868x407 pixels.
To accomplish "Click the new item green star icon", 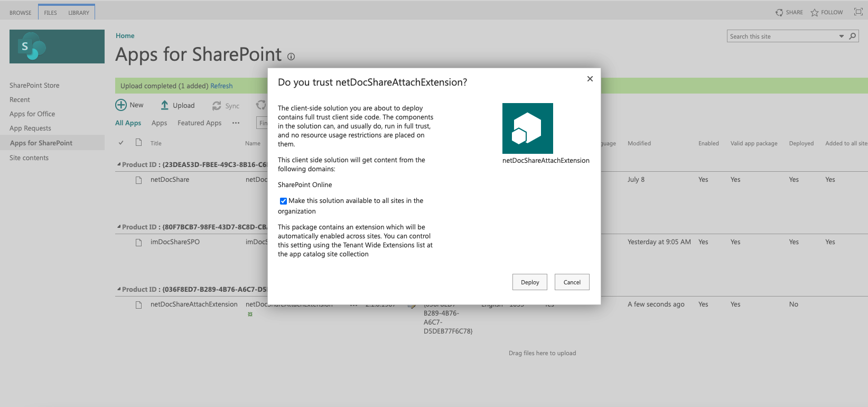I will (x=250, y=314).
